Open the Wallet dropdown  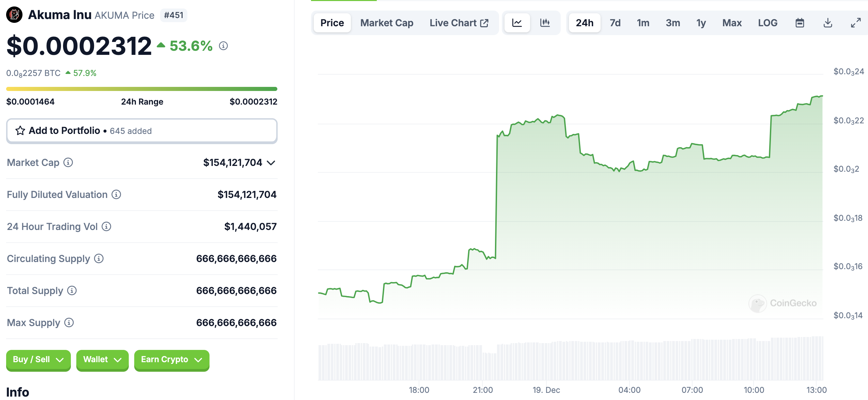coord(102,360)
